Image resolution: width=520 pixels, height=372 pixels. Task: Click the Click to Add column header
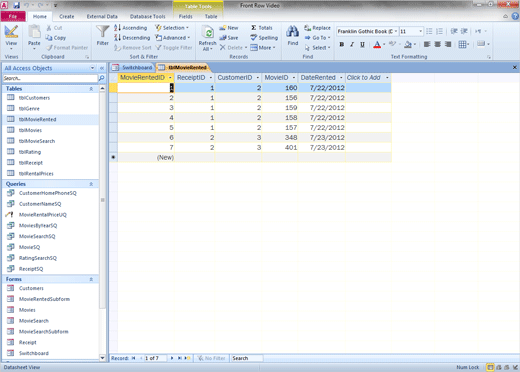pyautogui.click(x=368, y=78)
